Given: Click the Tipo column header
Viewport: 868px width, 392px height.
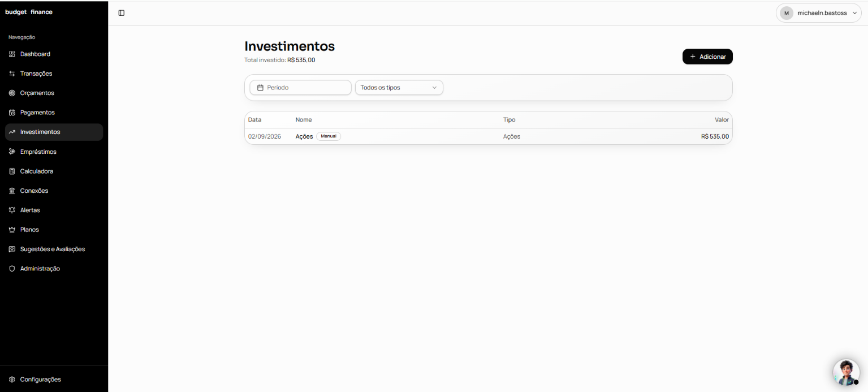Looking at the screenshot, I should (x=509, y=120).
